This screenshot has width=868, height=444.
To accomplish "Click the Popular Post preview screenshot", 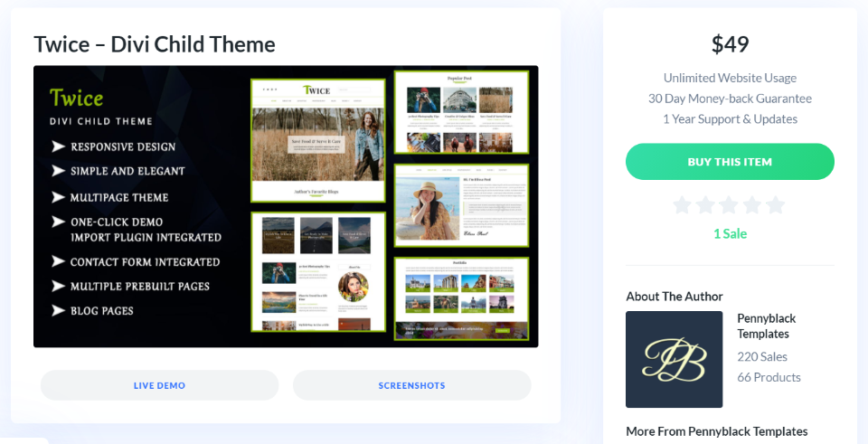I will [x=461, y=112].
